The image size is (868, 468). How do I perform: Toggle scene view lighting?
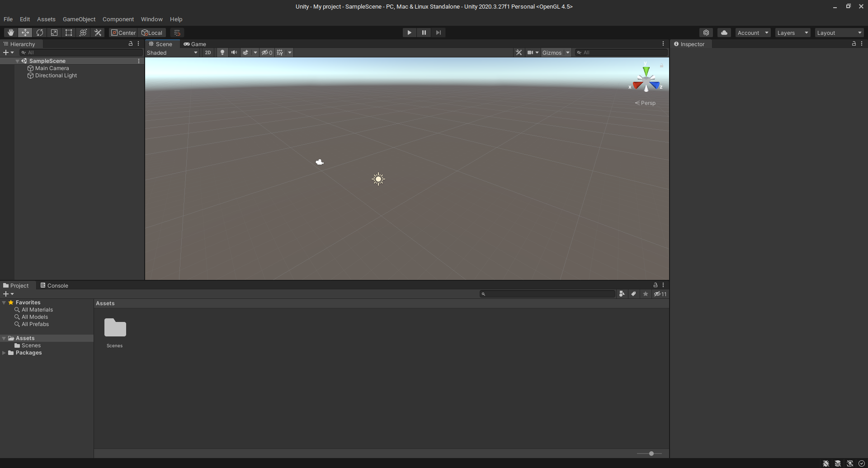tap(222, 52)
